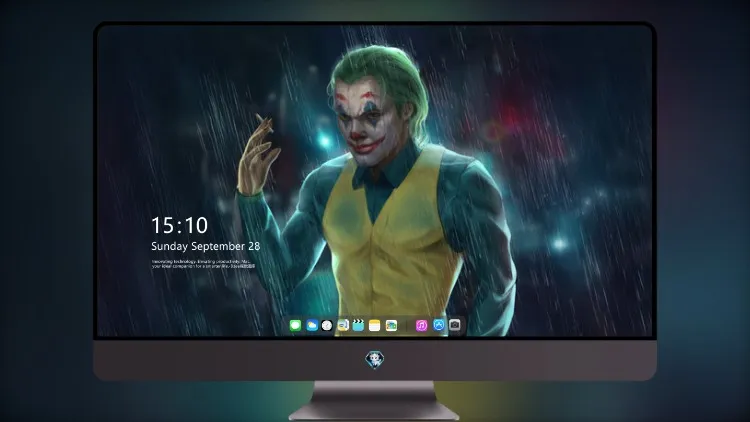The height and width of the screenshot is (422, 750).
Task: Open the yellow Notes app in dock
Action: (375, 325)
